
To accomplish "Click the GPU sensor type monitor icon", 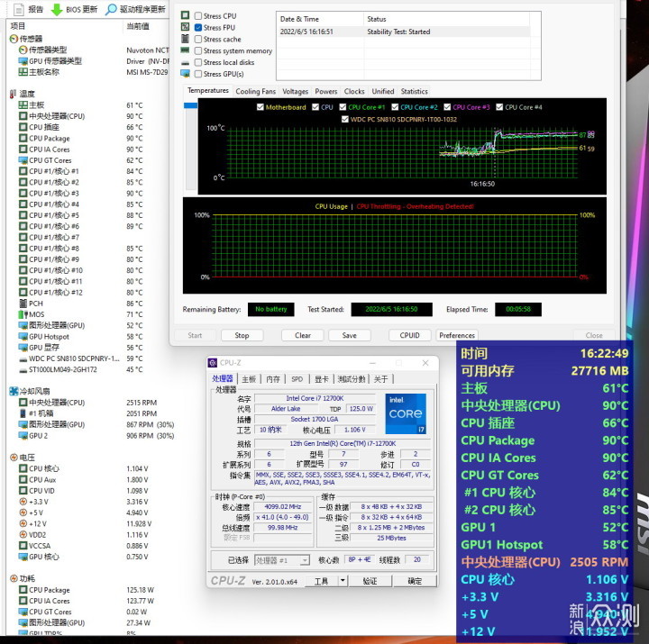I will coord(23,61).
